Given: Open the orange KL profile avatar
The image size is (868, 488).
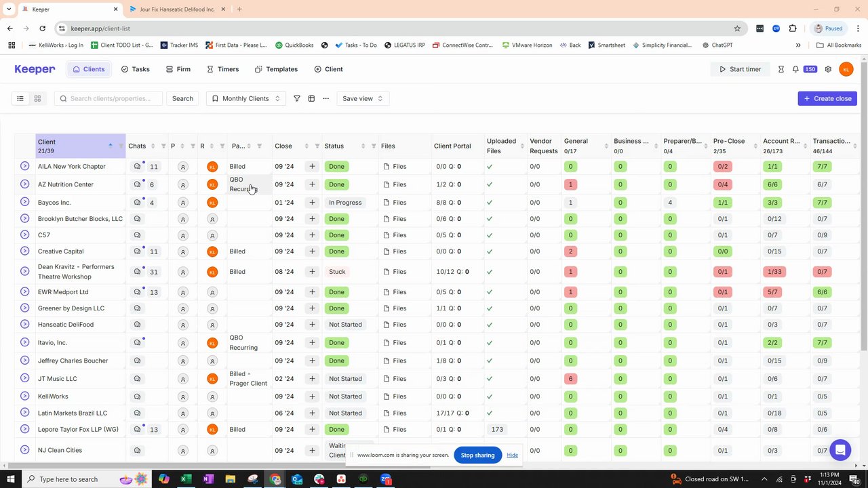Looking at the screenshot, I should coord(846,69).
